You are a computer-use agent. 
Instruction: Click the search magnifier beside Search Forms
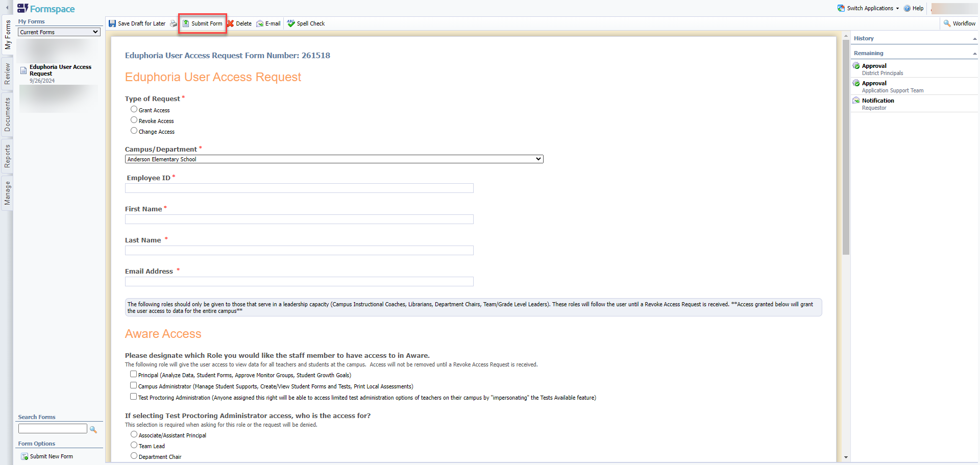[x=93, y=430]
